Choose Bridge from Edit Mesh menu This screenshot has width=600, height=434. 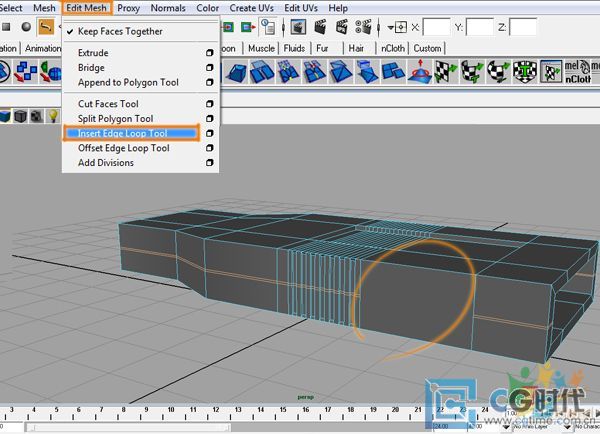[91, 68]
